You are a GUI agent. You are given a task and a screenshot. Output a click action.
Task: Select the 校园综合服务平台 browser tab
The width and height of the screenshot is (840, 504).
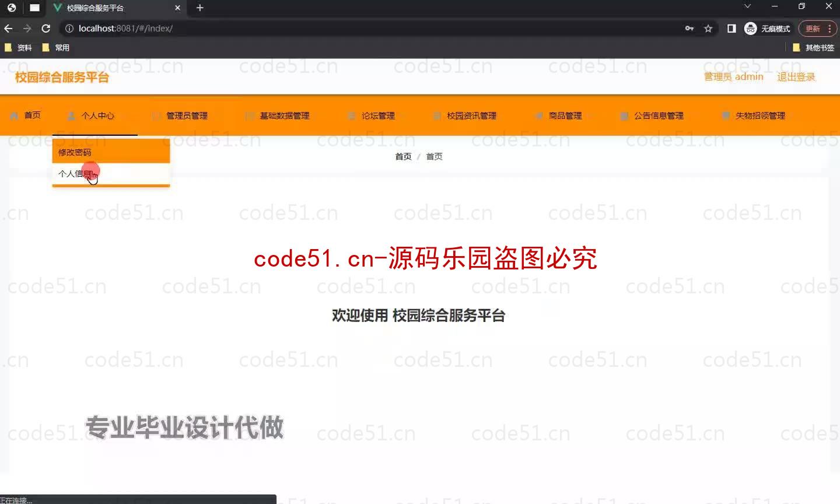tap(117, 8)
